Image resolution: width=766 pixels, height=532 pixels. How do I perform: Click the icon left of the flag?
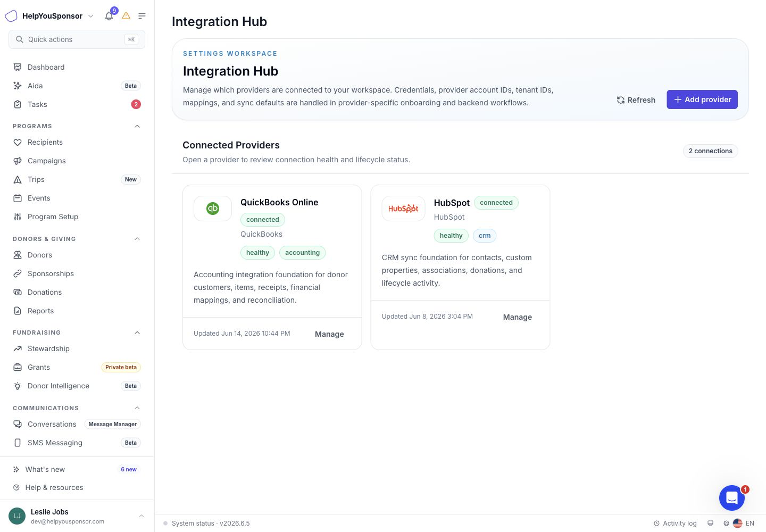click(x=726, y=523)
